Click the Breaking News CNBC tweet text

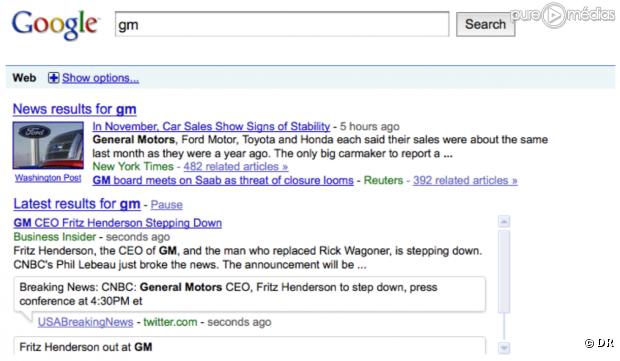(228, 294)
